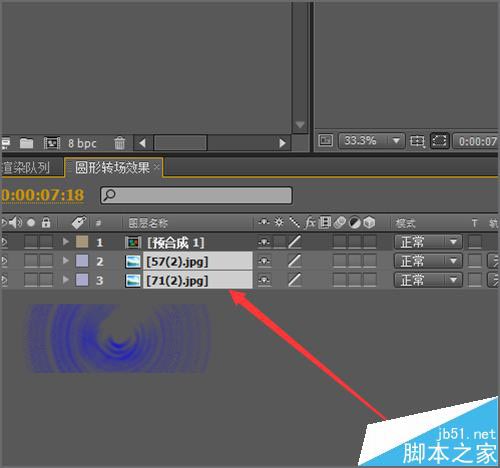500x468 pixels.
Task: Click the image icon of 71(2).jpg layer
Action: [133, 281]
